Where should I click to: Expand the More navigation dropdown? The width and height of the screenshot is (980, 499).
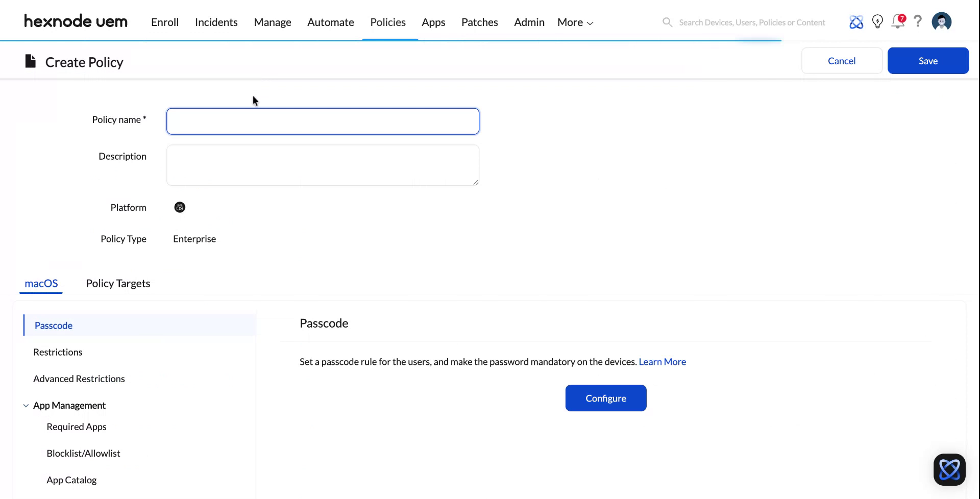(x=574, y=22)
